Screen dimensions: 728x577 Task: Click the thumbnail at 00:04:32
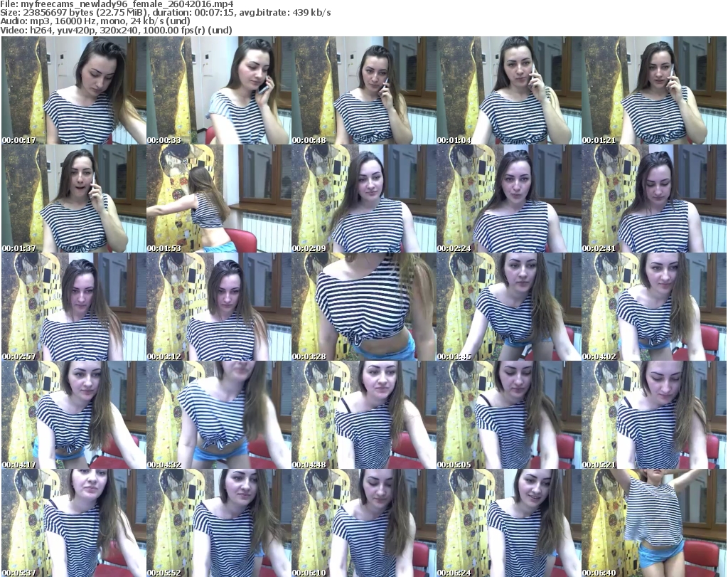pos(219,415)
